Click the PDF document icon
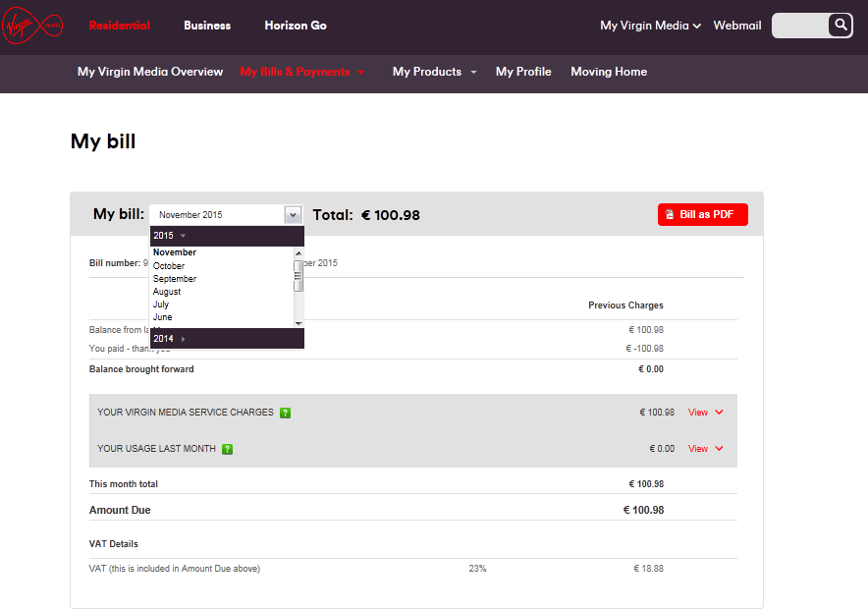Viewport: 868px width, 609px height. 670,215
